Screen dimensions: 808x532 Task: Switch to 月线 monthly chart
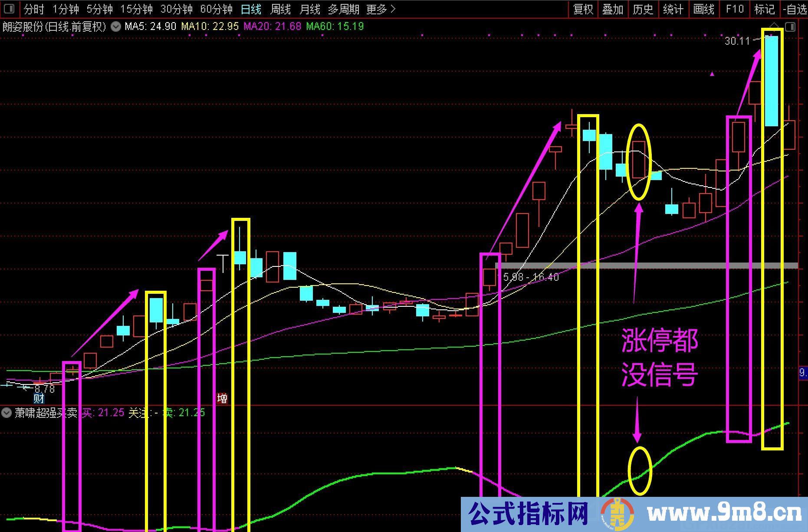point(309,9)
